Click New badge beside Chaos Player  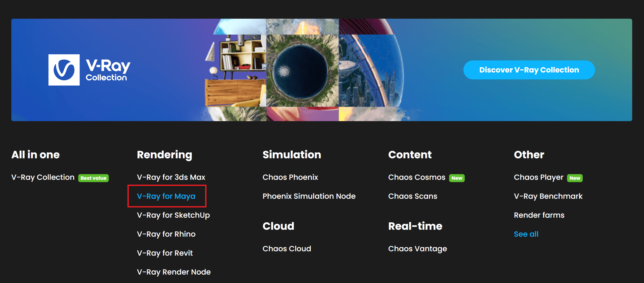pos(575,178)
